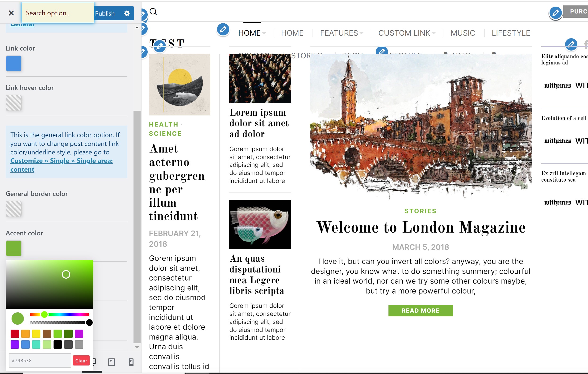588x374 pixels.
Task: Open first HOME menu with dropdown arrow
Action: 252,33
